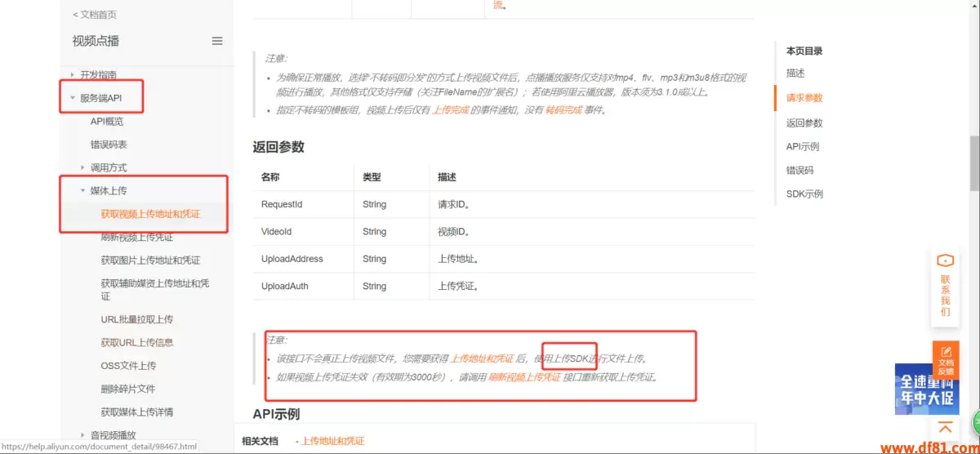Image resolution: width=980 pixels, height=454 pixels.
Task: Open 获取媒体上传详情 in sidebar
Action: [136, 412]
